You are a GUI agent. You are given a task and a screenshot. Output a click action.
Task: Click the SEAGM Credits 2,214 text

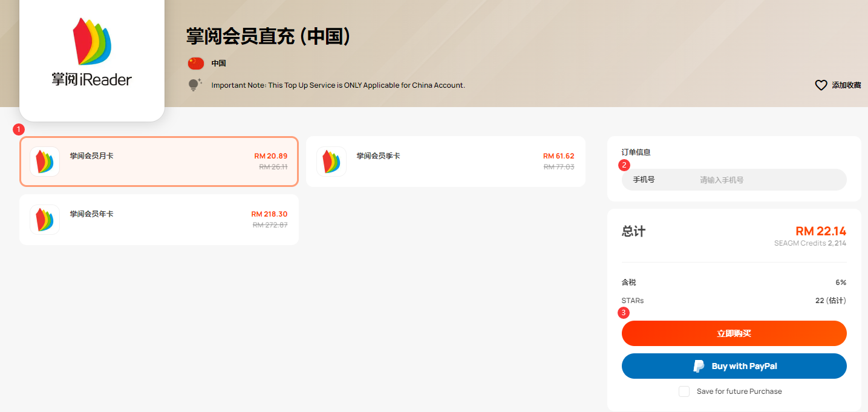point(811,243)
